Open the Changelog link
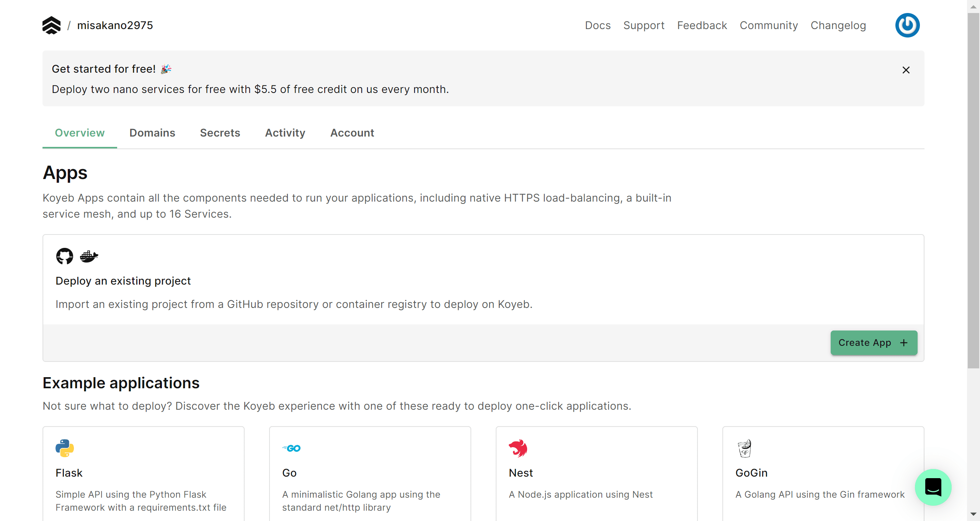The height and width of the screenshot is (521, 980). 838,25
